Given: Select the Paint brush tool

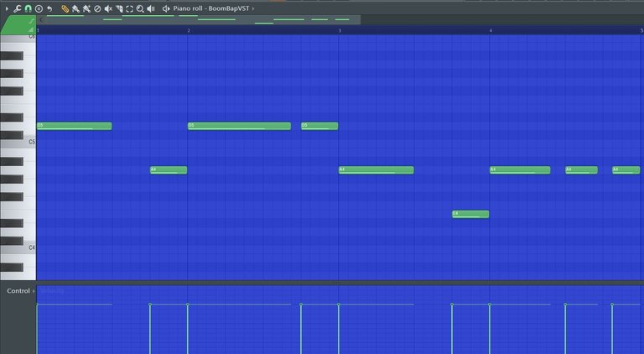Looking at the screenshot, I should pyautogui.click(x=75, y=8).
